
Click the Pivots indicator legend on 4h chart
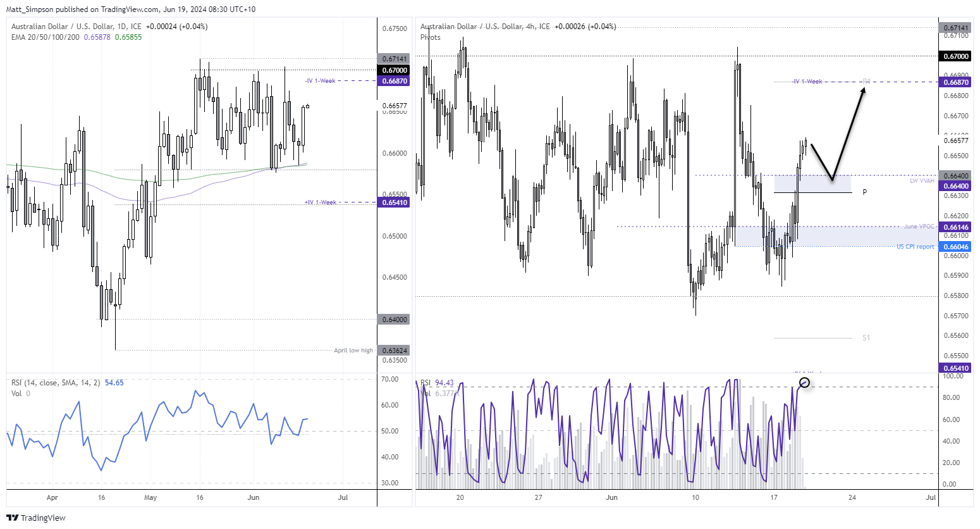431,37
